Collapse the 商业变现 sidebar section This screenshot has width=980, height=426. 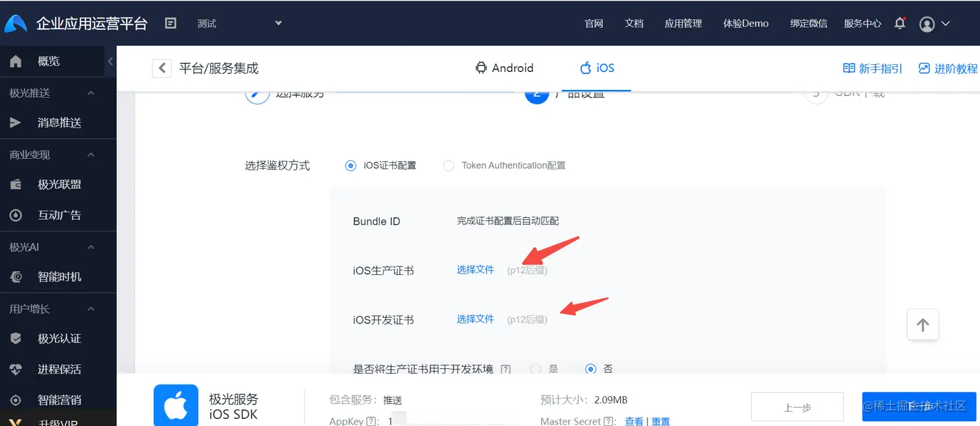pyautogui.click(x=91, y=154)
